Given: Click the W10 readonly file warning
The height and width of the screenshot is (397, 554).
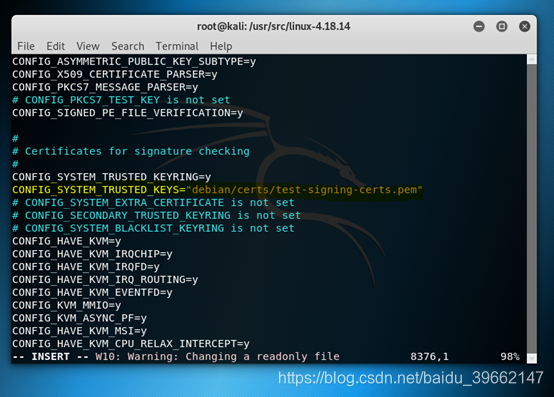Looking at the screenshot, I should tap(217, 356).
